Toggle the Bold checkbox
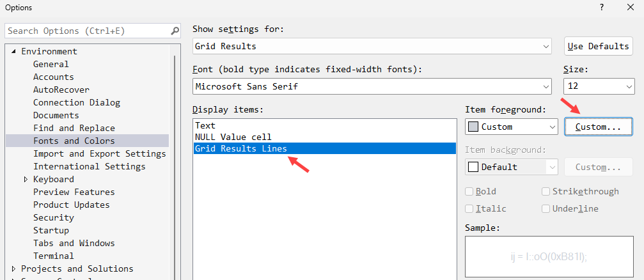This screenshot has width=644, height=280. (469, 191)
